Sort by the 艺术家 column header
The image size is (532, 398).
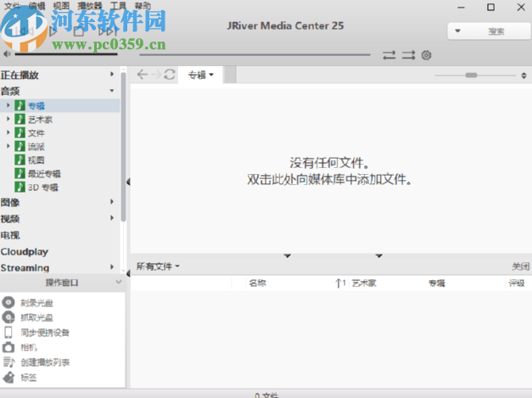coord(364,283)
